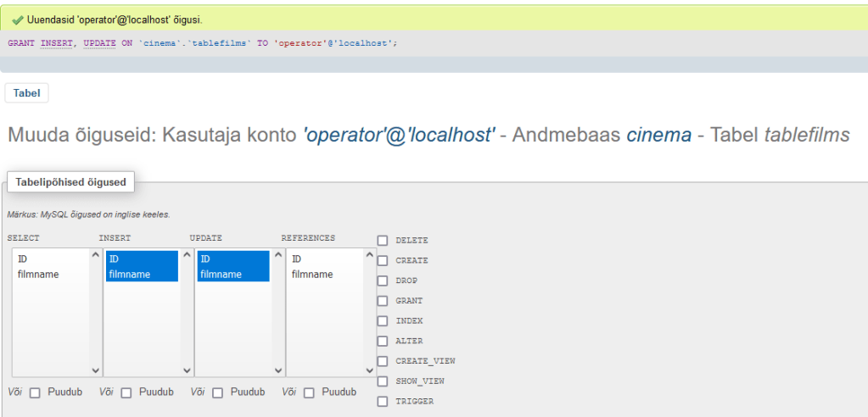Check Puudub under the UPDATE list
The image size is (868, 417).
click(218, 393)
